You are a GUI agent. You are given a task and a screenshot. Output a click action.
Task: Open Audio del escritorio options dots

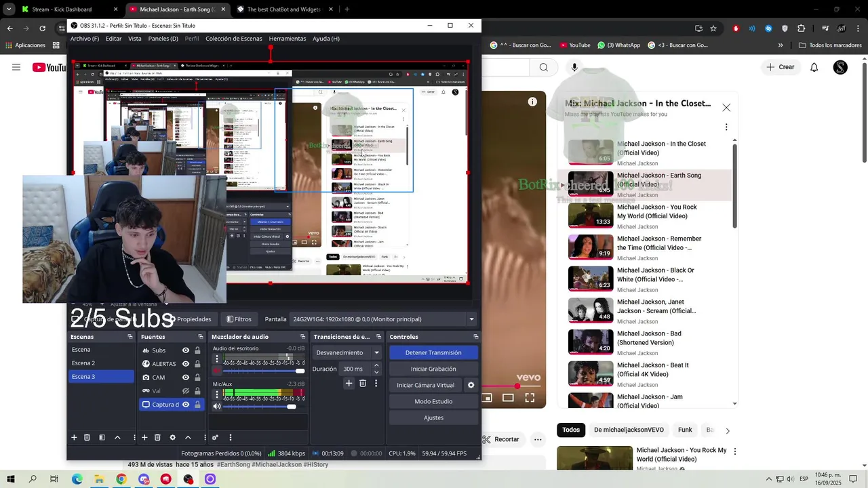click(x=217, y=359)
